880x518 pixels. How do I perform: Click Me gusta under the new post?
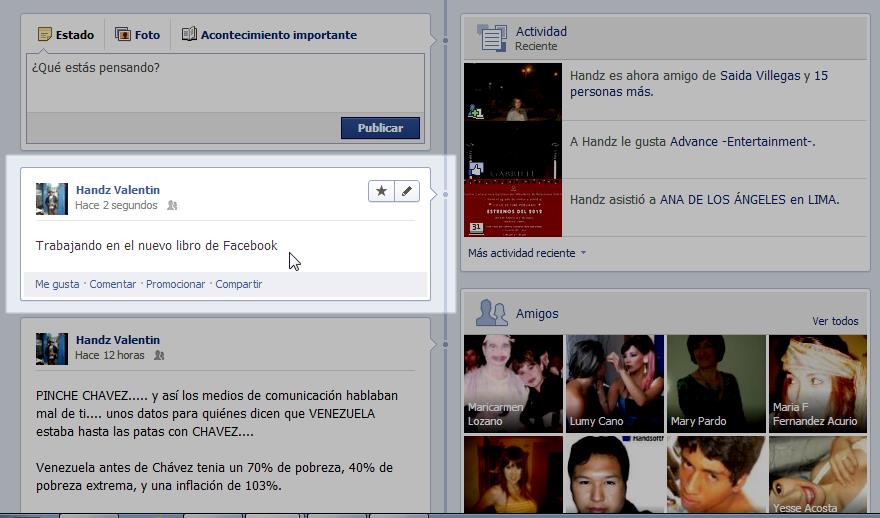(57, 284)
